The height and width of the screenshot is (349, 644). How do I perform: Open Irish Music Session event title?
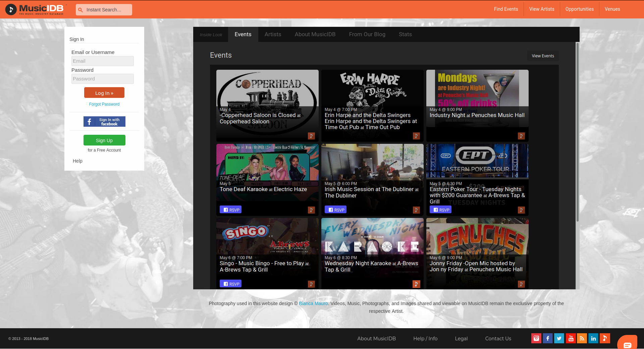coord(369,189)
